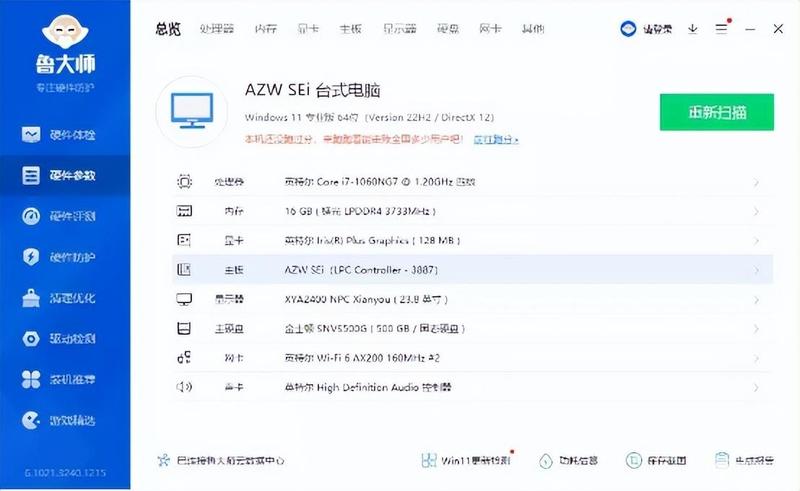Switch to the 处理器 tab

click(x=217, y=29)
